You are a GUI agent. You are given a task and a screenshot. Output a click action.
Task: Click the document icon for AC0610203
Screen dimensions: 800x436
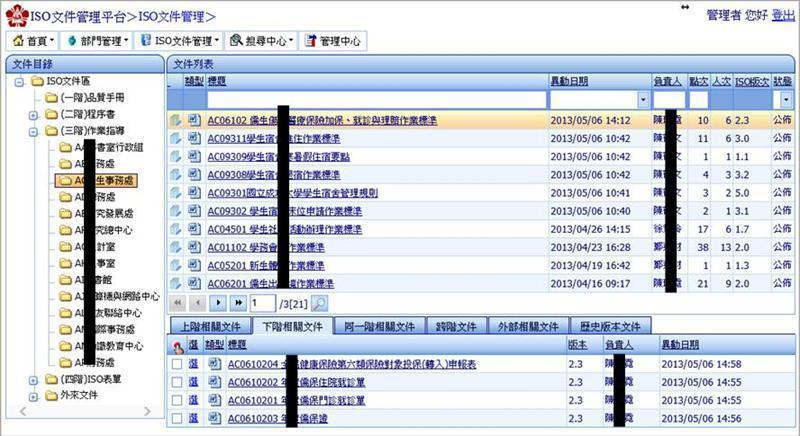[x=215, y=418]
